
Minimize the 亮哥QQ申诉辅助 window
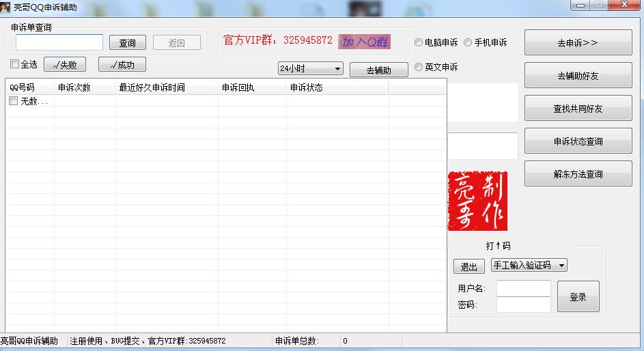pos(580,5)
